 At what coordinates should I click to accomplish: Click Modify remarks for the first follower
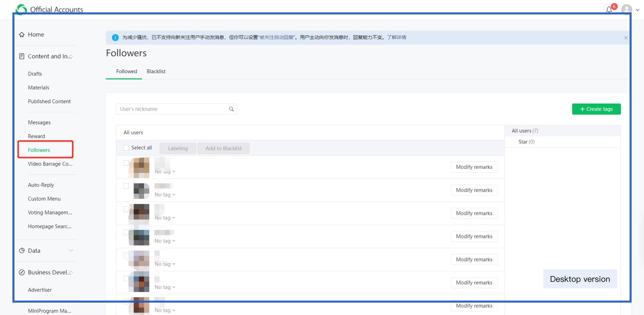pos(474,167)
